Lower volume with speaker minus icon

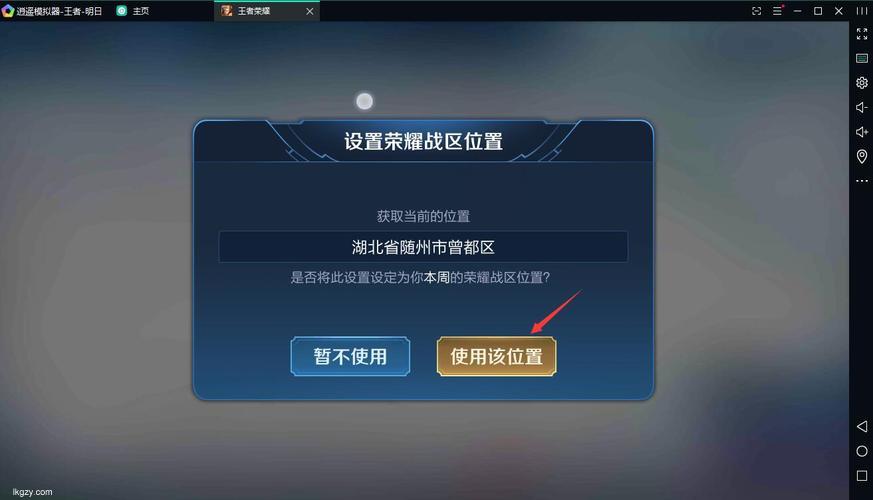coord(862,107)
